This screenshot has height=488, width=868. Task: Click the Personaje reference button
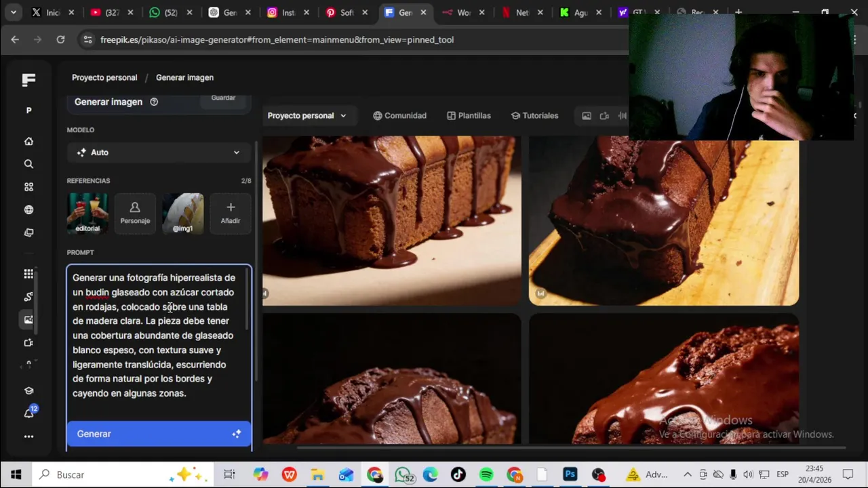135,213
